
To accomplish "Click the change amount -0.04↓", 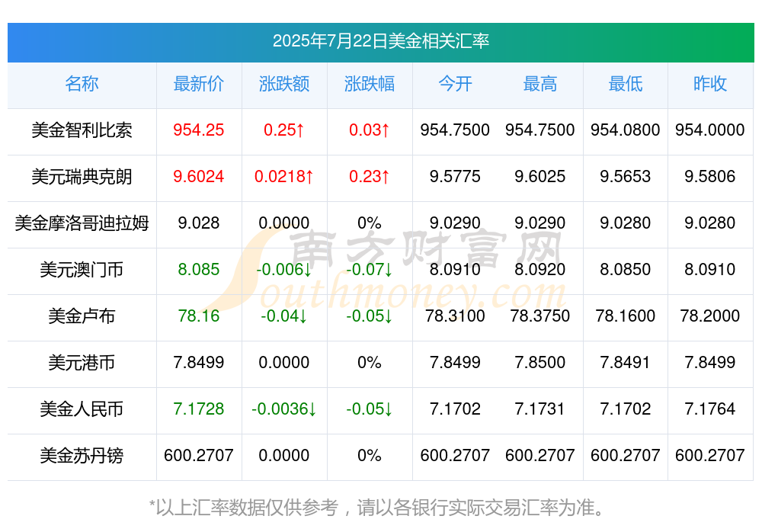I will click(284, 316).
